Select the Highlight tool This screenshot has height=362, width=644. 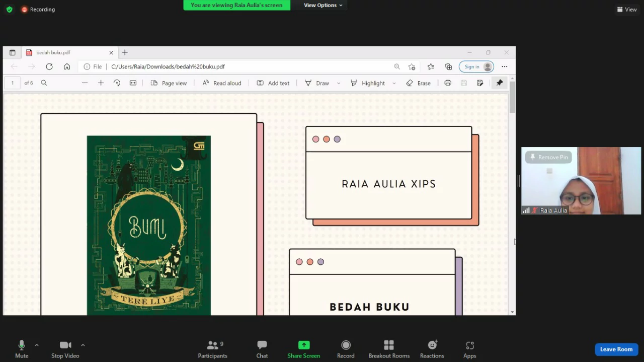tap(367, 83)
